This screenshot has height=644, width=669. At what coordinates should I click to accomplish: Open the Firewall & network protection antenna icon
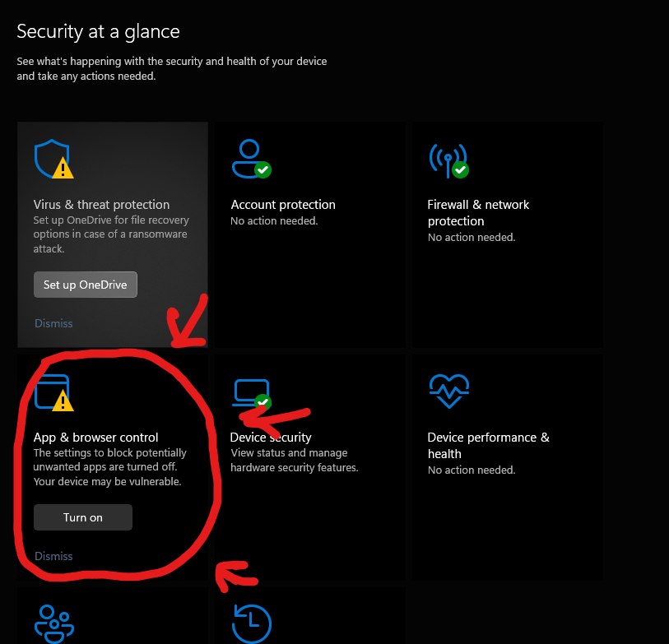click(x=448, y=160)
